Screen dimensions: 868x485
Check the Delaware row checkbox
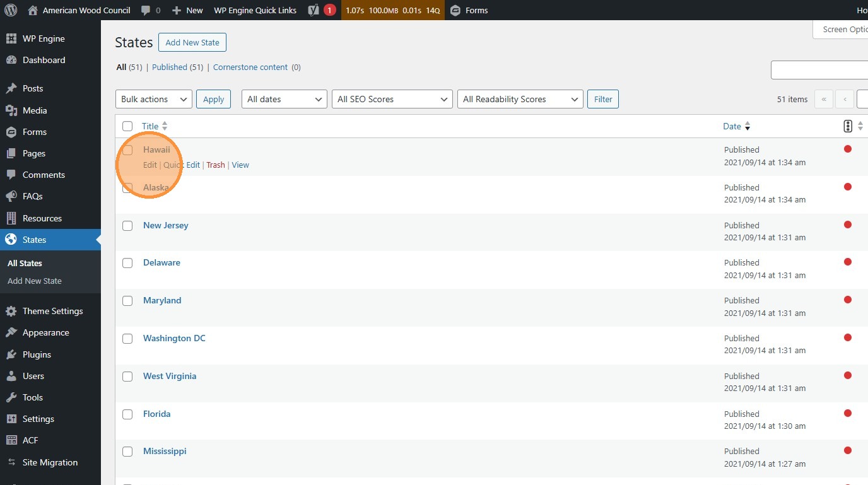[127, 263]
